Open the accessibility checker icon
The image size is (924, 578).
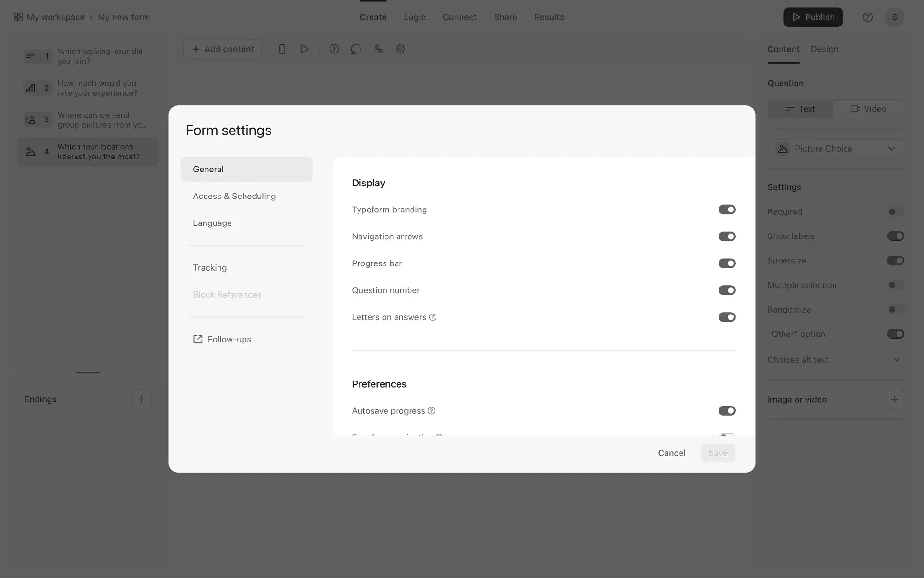pos(334,49)
